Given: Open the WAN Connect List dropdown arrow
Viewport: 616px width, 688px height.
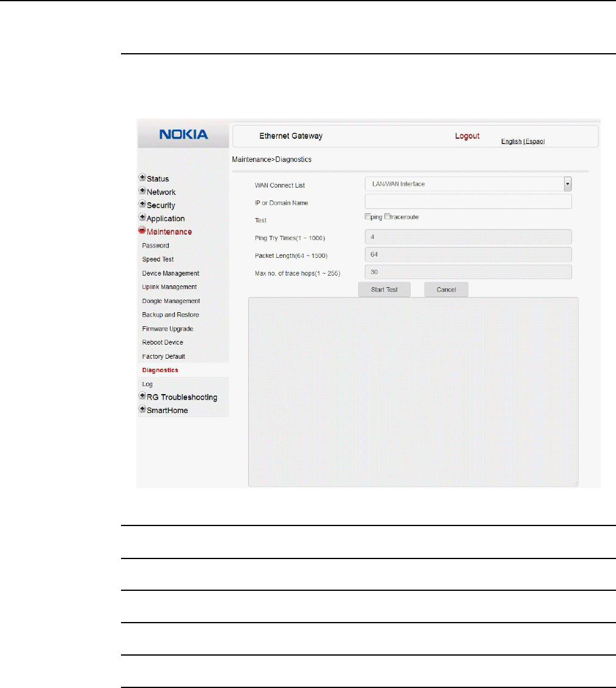Looking at the screenshot, I should click(x=568, y=184).
